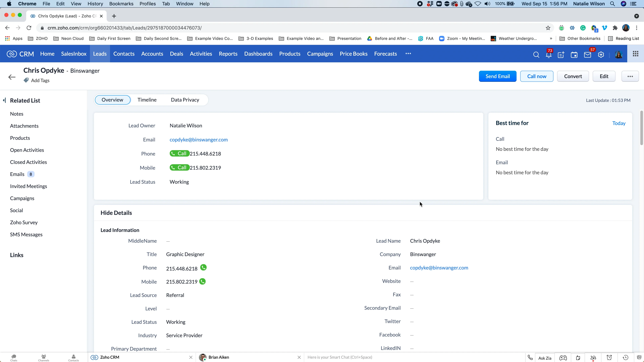The image size is (644, 362).
Task: Click the phone dialer icon in bottom bar
Action: click(x=530, y=357)
